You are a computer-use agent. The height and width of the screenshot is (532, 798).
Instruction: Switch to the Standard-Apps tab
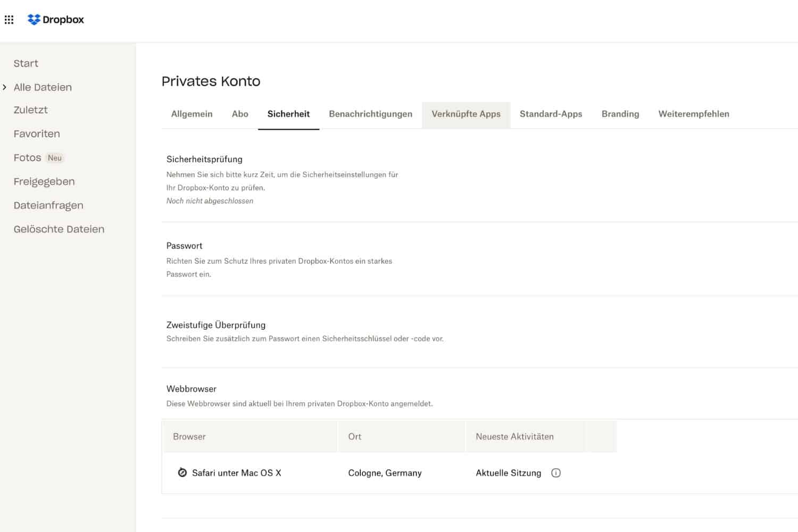click(x=551, y=114)
